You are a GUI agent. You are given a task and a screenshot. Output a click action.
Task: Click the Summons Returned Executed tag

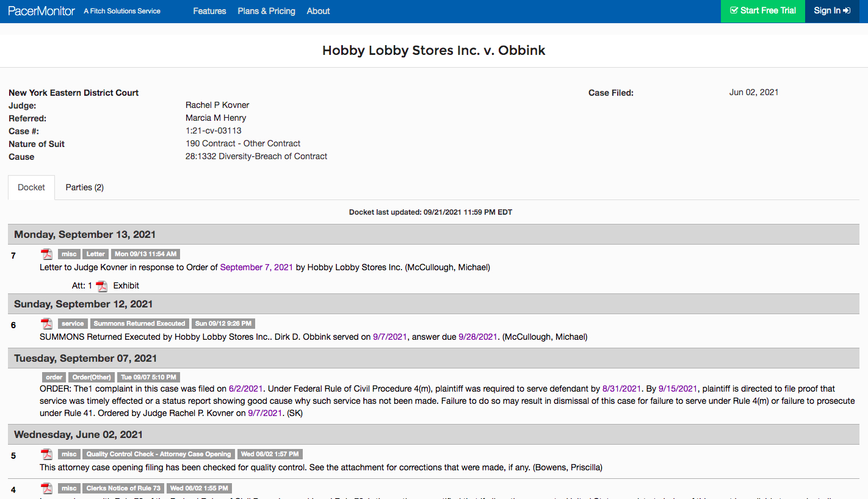coord(139,324)
